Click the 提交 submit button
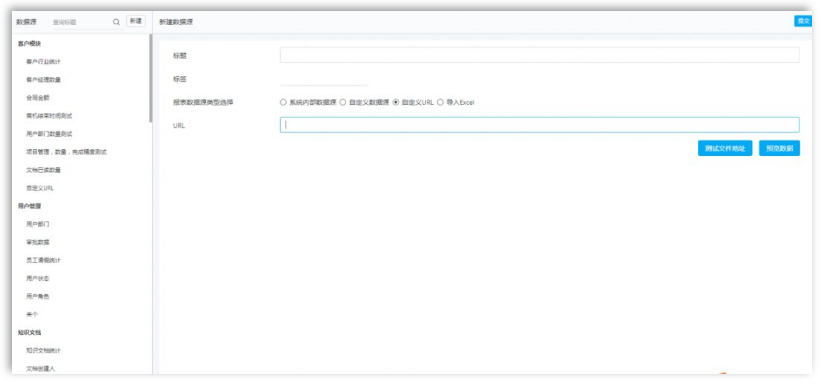Screen dimensions: 821x386 coord(803,21)
